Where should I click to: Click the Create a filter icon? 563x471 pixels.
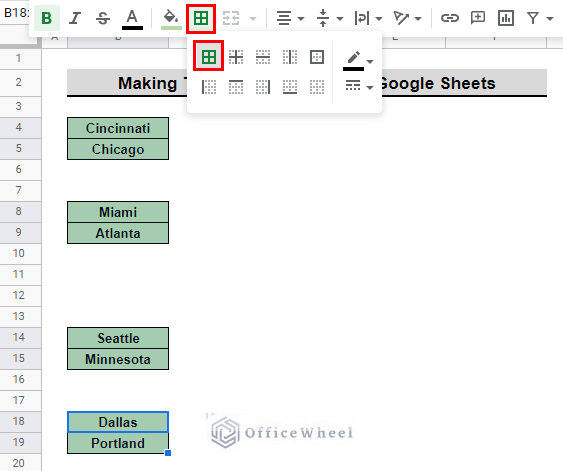(533, 18)
